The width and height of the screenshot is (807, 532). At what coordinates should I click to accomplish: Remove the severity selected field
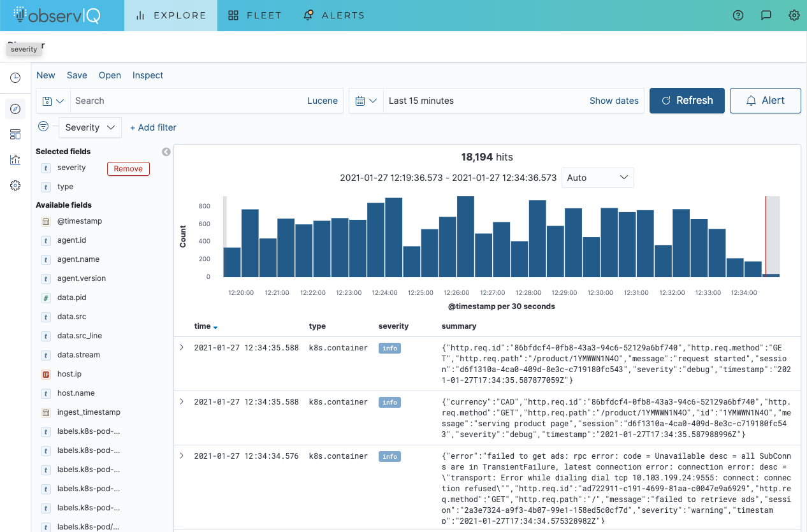(128, 169)
